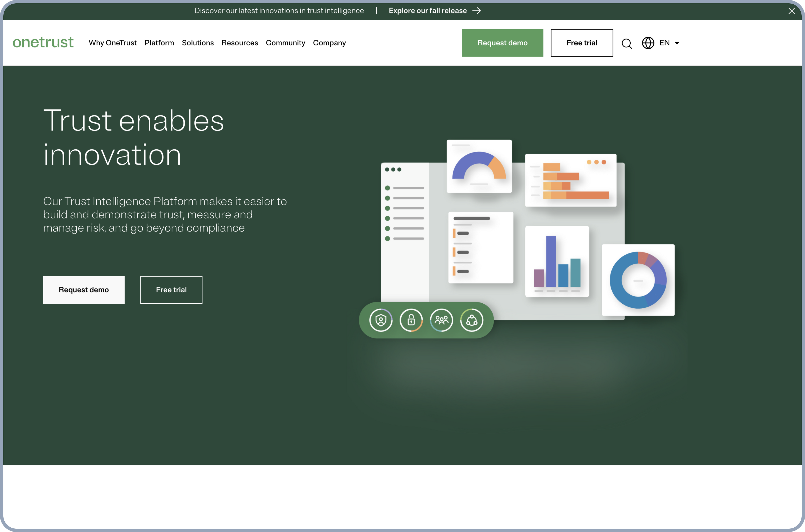Expand the EN language dropdown arrow
The image size is (805, 532).
(x=677, y=43)
